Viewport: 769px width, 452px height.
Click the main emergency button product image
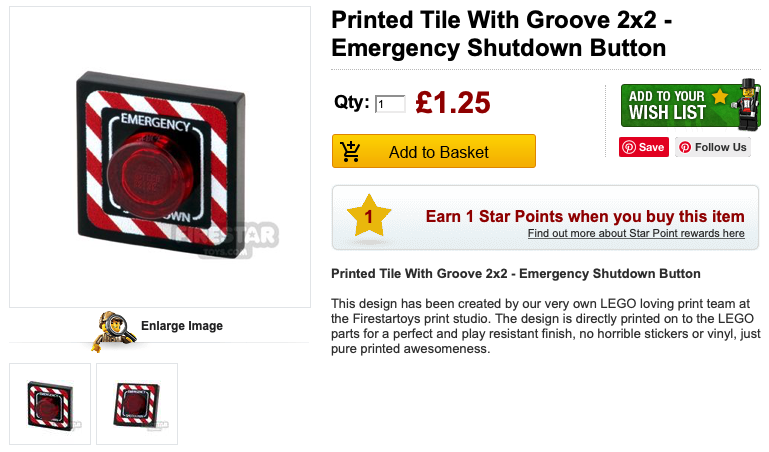pos(160,157)
